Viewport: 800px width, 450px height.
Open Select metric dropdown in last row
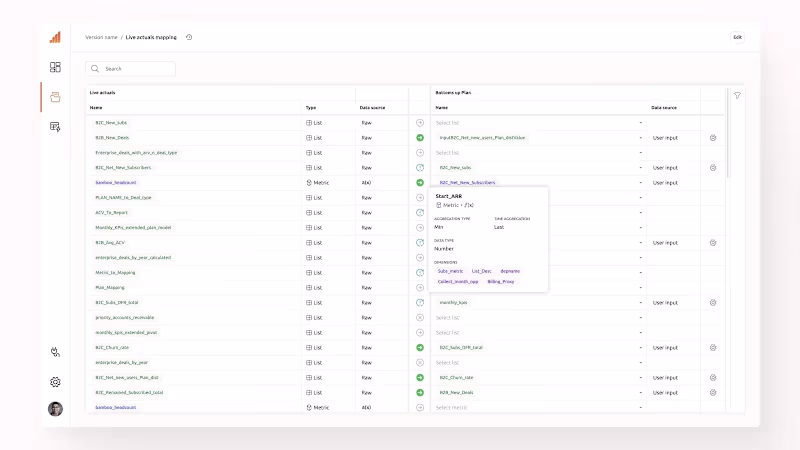[x=539, y=408]
